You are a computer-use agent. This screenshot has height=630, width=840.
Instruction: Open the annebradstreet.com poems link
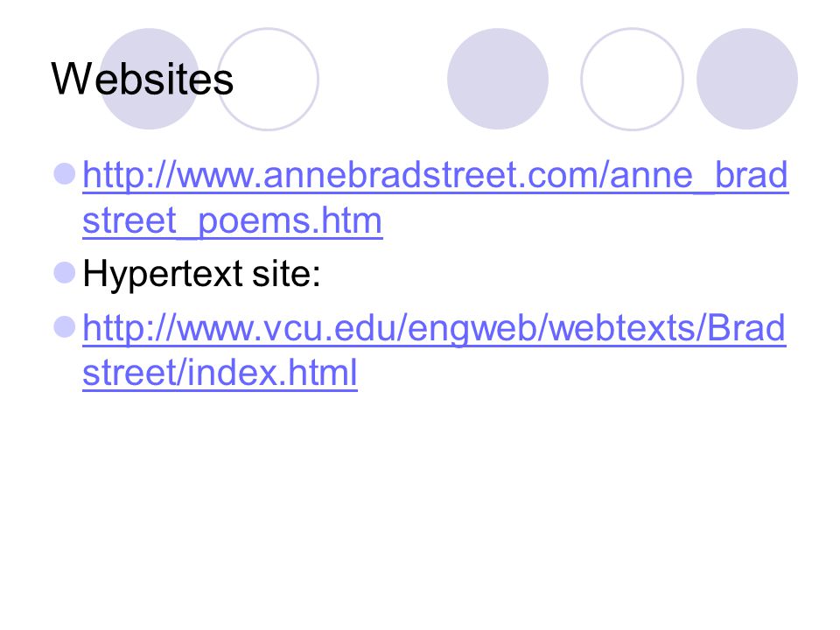(x=435, y=197)
